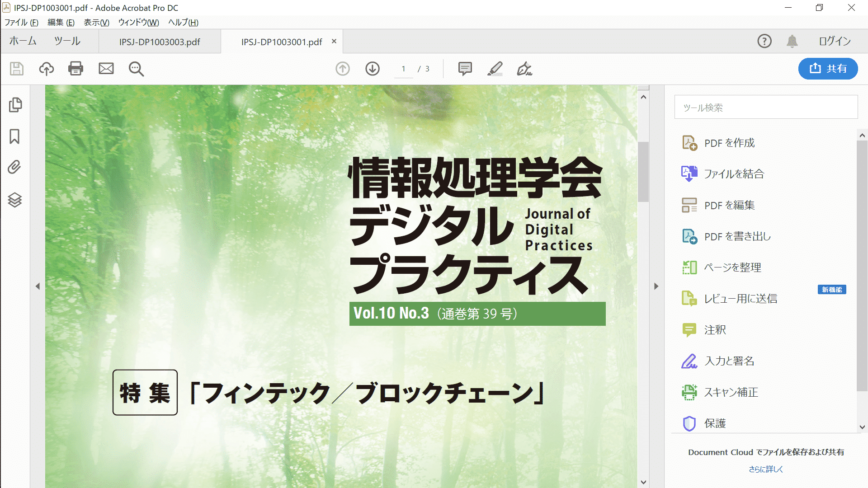Click the ファイルを結合 label
Screen dimensions: 868x488
[x=734, y=174]
